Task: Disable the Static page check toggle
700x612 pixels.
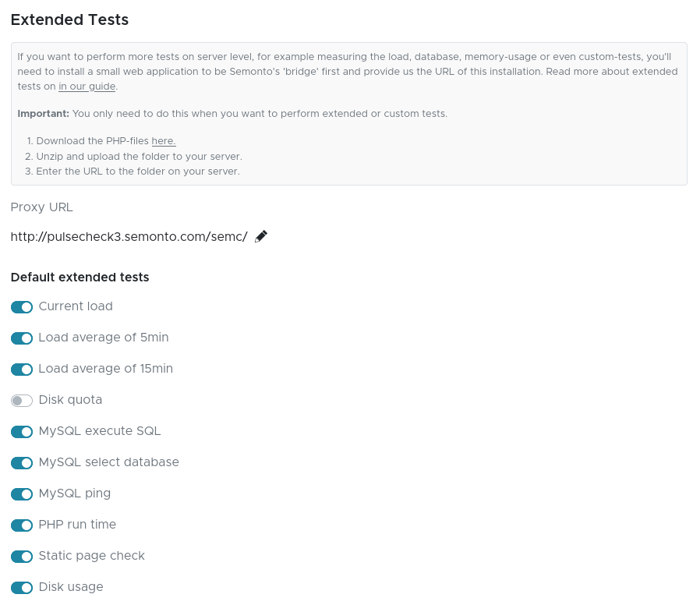Action: pyautogui.click(x=22, y=557)
